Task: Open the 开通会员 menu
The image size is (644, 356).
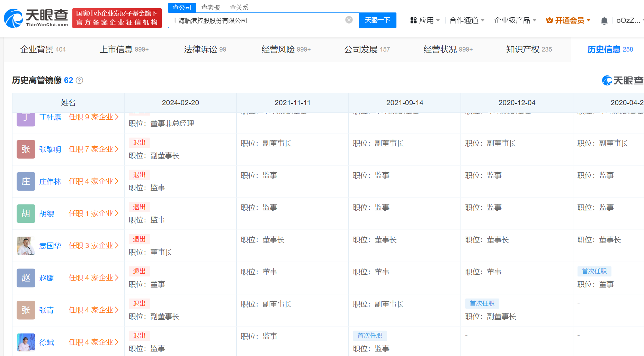Action: point(568,20)
